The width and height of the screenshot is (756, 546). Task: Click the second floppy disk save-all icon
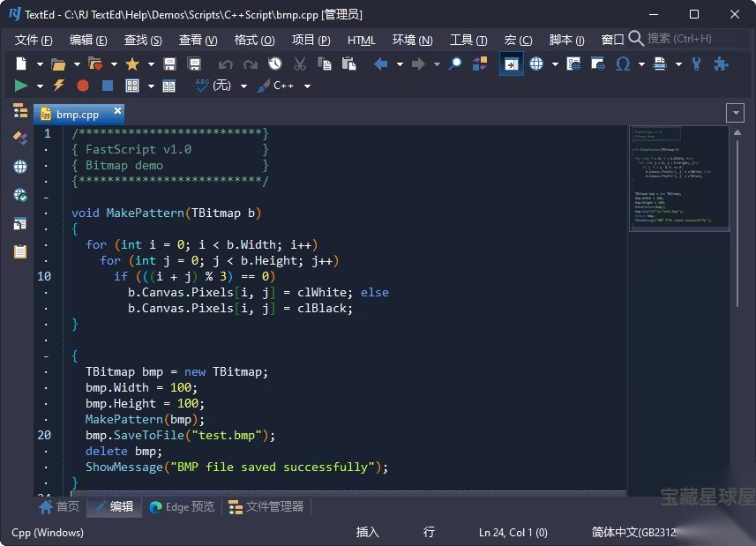pyautogui.click(x=194, y=64)
